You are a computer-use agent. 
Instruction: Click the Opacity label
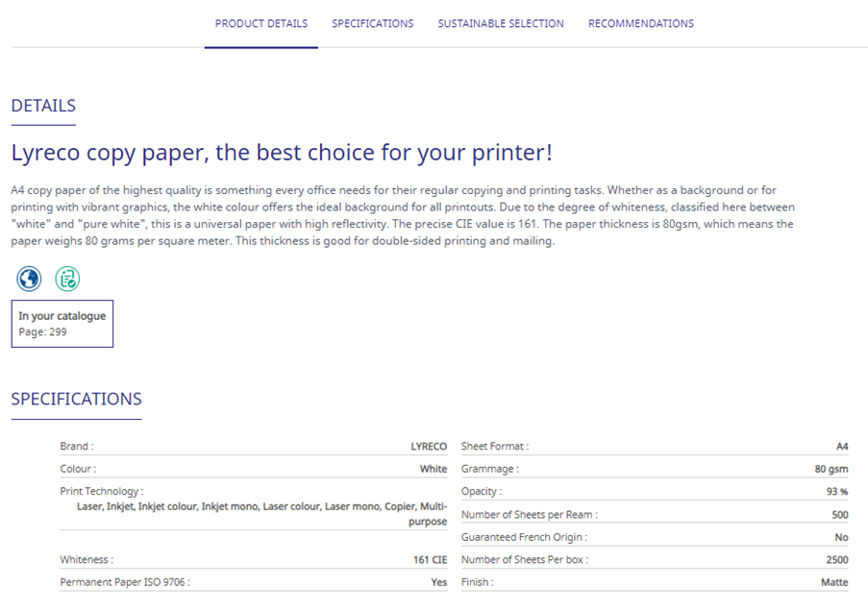482,492
